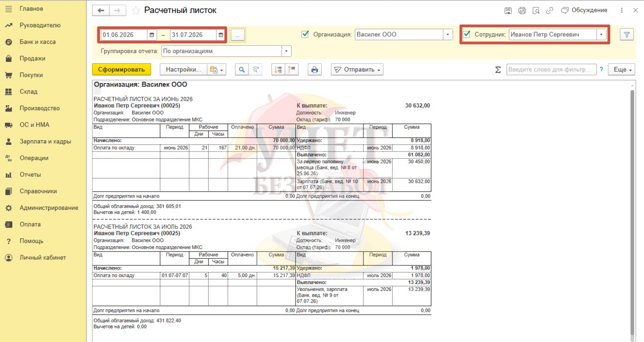Click the start date field 01.06.2026
The width and height of the screenshot is (644, 342).
(x=124, y=35)
